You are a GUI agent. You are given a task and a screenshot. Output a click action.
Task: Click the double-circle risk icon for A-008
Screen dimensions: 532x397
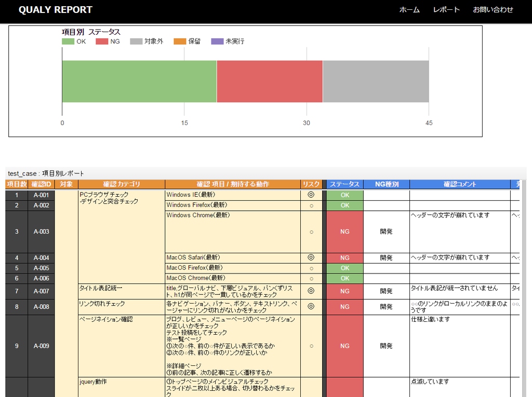tap(311, 306)
